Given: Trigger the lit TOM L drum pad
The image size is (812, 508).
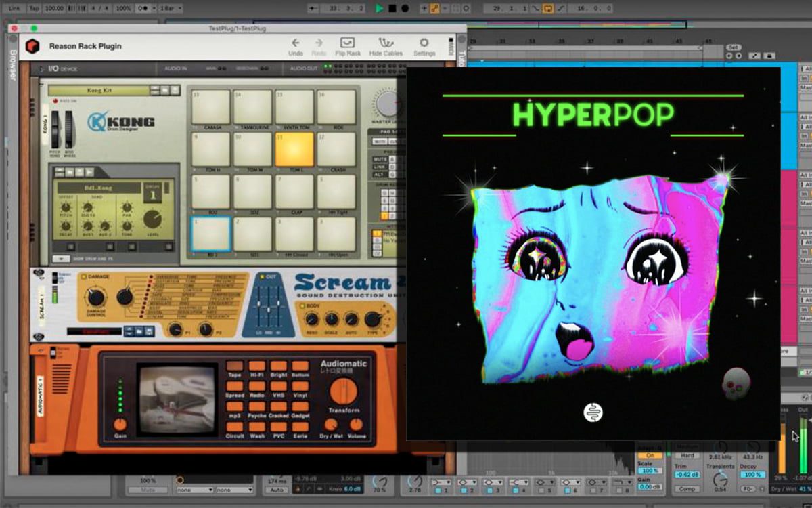Looking at the screenshot, I should click(294, 149).
